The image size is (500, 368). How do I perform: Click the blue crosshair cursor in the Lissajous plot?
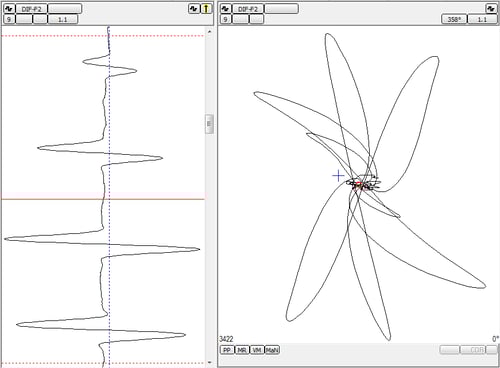pyautogui.click(x=338, y=176)
